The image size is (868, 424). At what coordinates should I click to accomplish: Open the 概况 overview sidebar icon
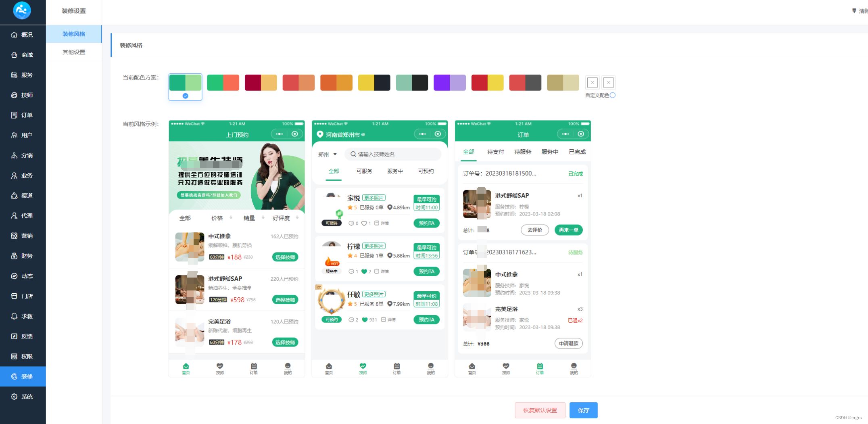pyautogui.click(x=14, y=35)
